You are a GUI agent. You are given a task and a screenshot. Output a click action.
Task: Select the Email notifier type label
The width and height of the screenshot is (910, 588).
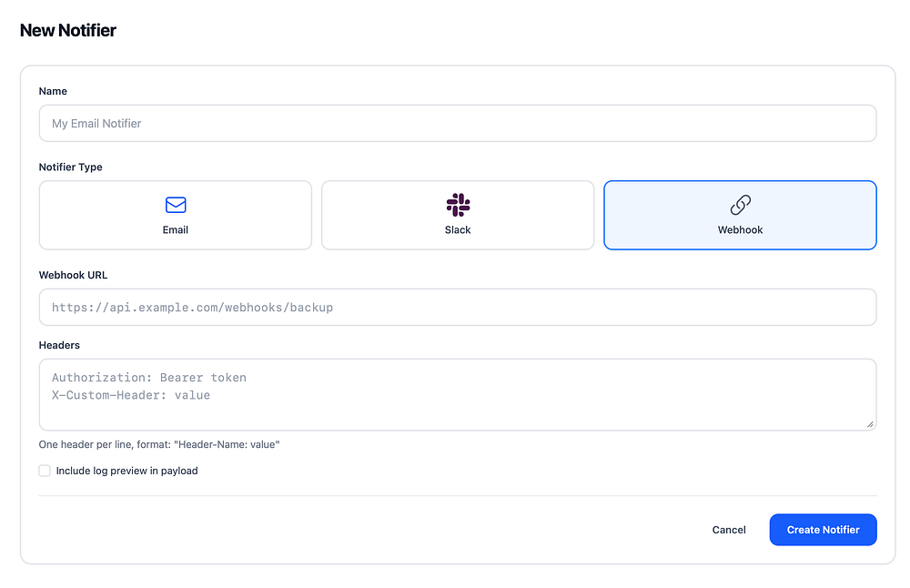tap(176, 230)
